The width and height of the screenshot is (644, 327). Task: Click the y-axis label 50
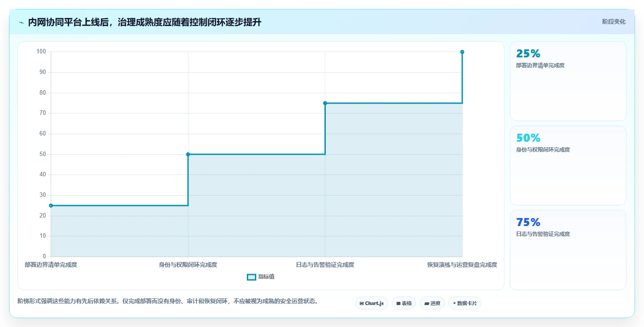[43, 154]
